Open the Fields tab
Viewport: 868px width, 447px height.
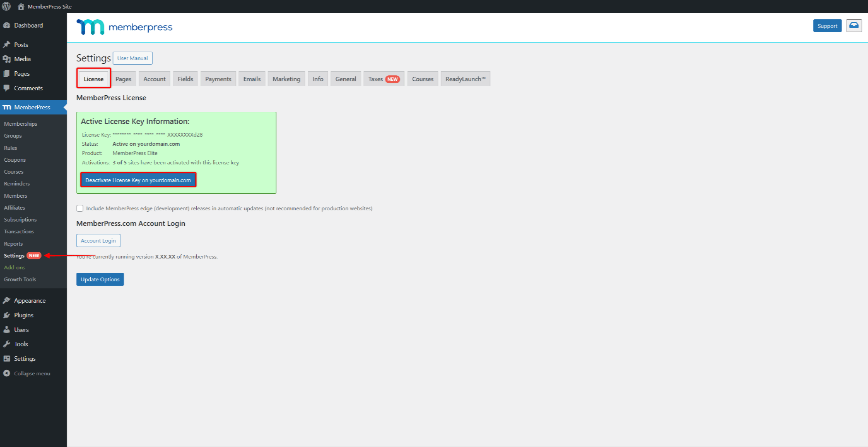[x=185, y=79]
